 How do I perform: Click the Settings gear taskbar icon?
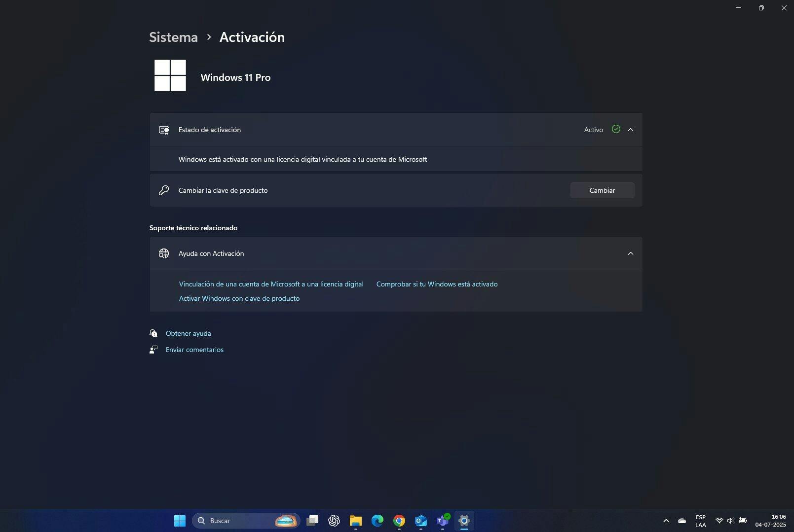464,521
